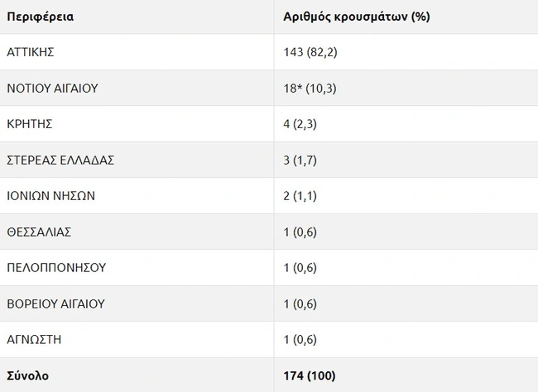Select the ΚΡΗΤΗΣ region cell
Viewport: 538px width, 392px height.
click(28, 124)
